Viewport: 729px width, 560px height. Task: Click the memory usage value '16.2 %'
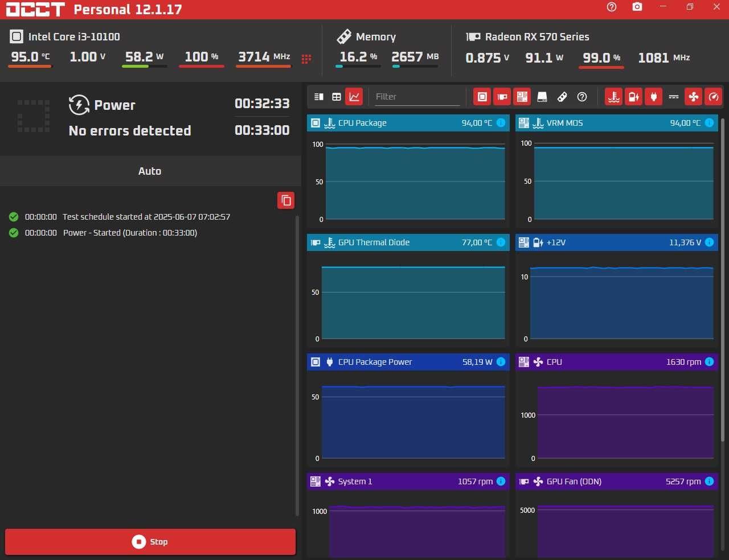[x=359, y=57]
